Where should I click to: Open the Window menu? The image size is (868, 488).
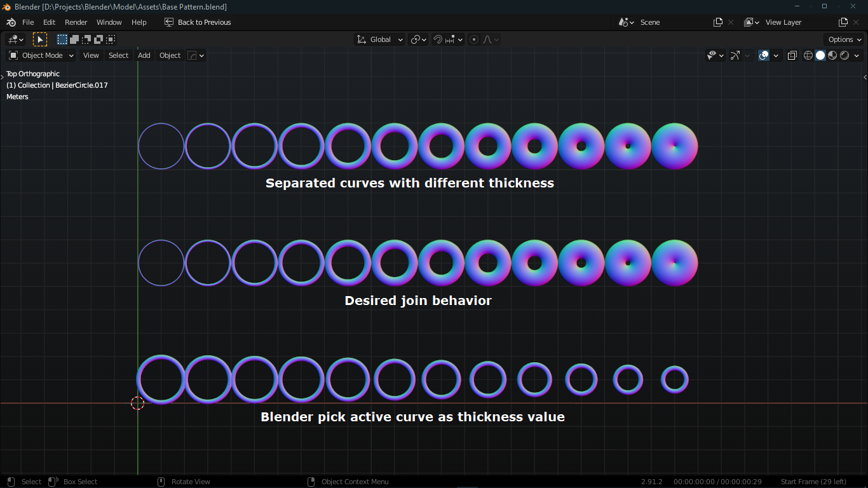click(x=109, y=22)
